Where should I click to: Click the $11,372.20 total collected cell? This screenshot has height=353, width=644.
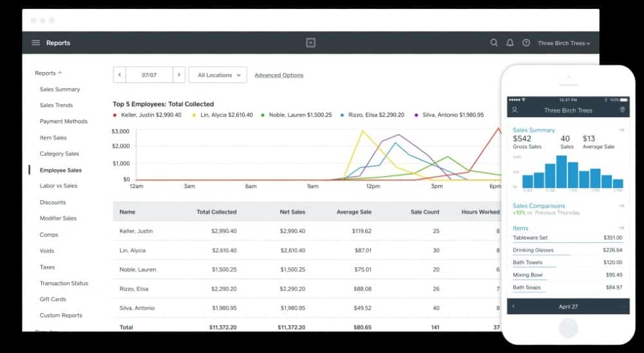[x=223, y=327]
